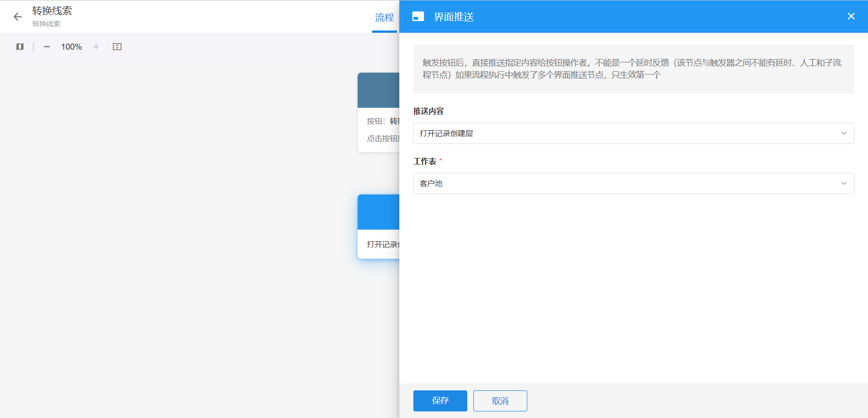
Task: Zoom out the canvas with minus icon
Action: pyautogui.click(x=47, y=47)
